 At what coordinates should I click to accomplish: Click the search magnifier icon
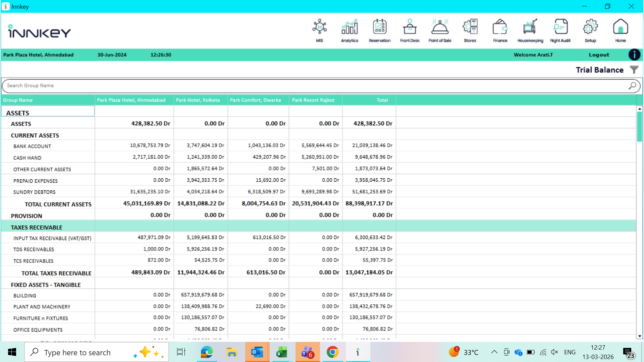click(632, 86)
